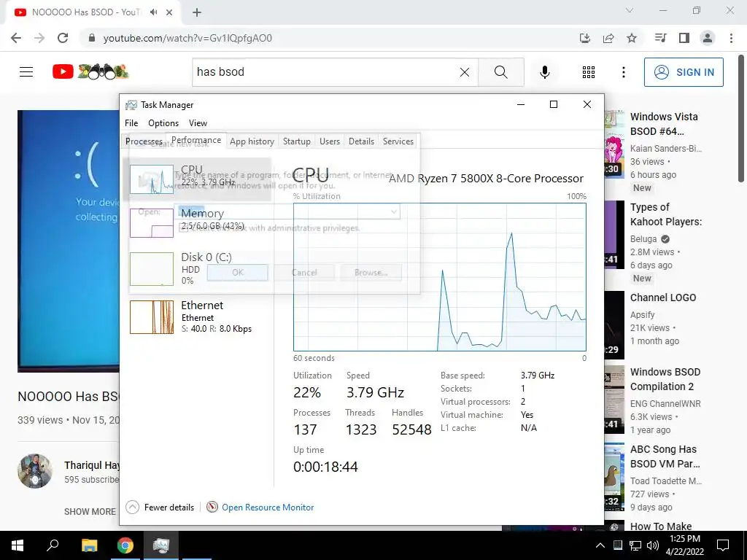The height and width of the screenshot is (560, 747).
Task: Click SHOW MORE under video description
Action: [x=90, y=511]
